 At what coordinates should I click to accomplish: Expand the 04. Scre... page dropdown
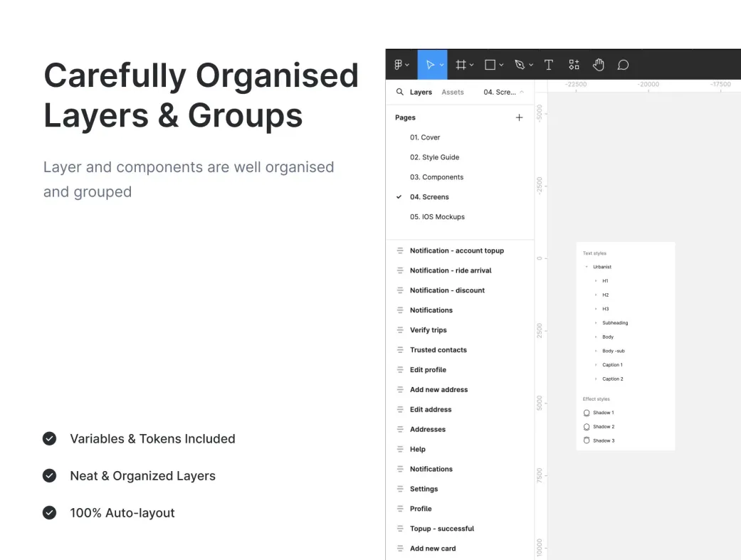tap(503, 92)
